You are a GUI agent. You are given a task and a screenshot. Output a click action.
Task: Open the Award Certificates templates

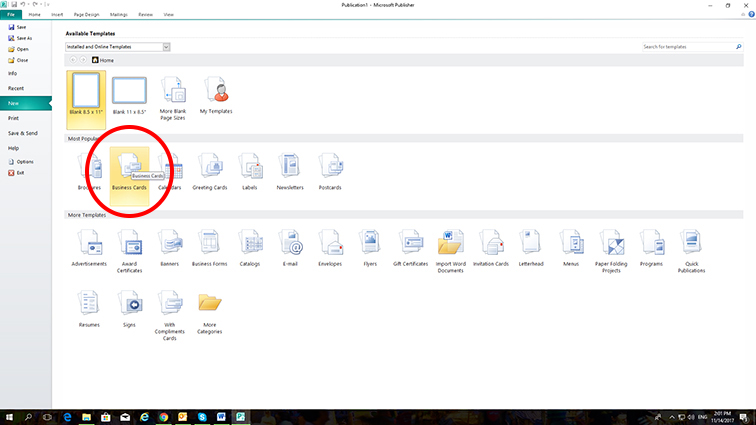click(x=129, y=251)
